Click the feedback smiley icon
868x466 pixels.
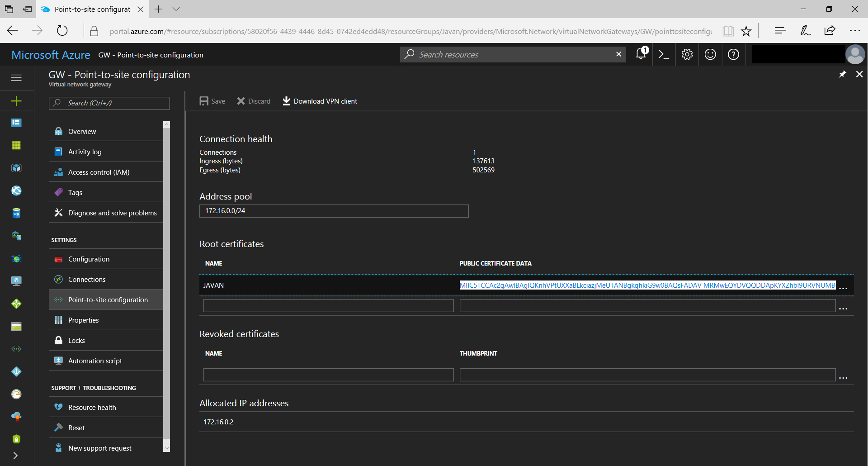tap(710, 55)
